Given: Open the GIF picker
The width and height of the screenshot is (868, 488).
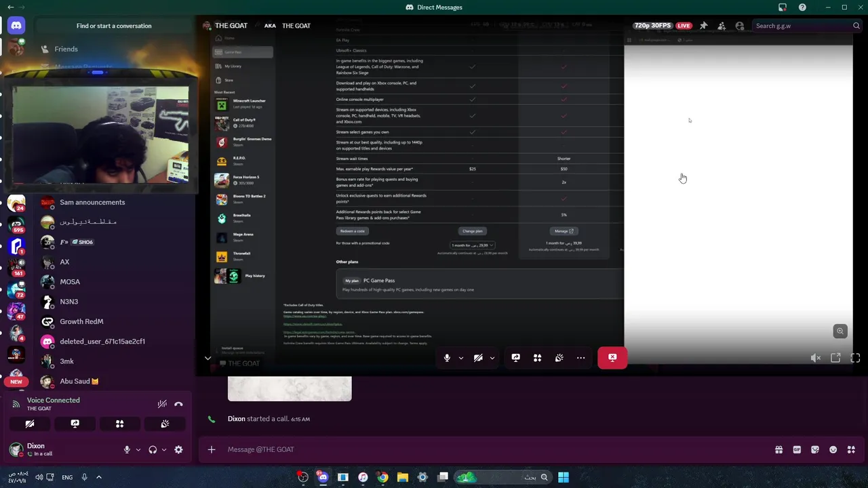Looking at the screenshot, I should click(797, 449).
